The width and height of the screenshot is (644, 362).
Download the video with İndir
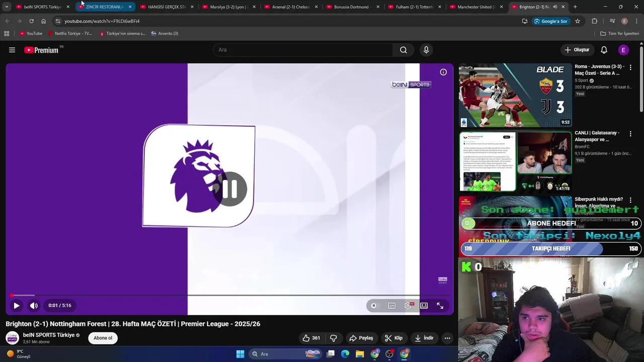click(424, 338)
